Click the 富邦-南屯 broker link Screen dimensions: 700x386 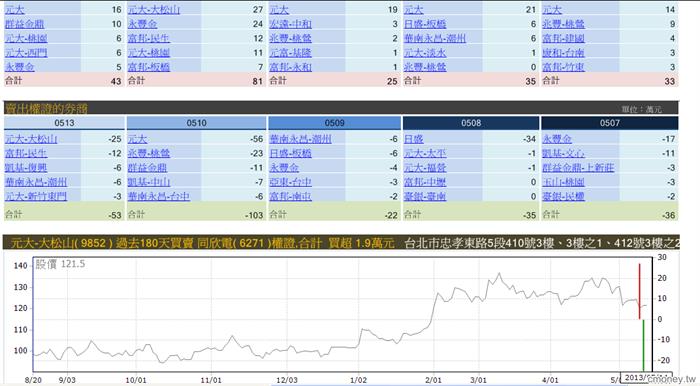pyautogui.click(x=291, y=196)
